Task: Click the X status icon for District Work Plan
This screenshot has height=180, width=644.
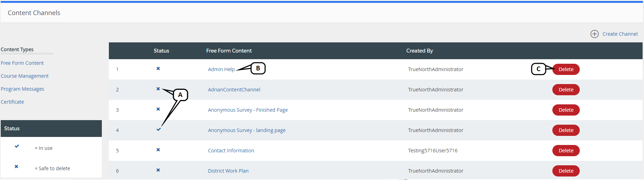Action: [x=158, y=170]
